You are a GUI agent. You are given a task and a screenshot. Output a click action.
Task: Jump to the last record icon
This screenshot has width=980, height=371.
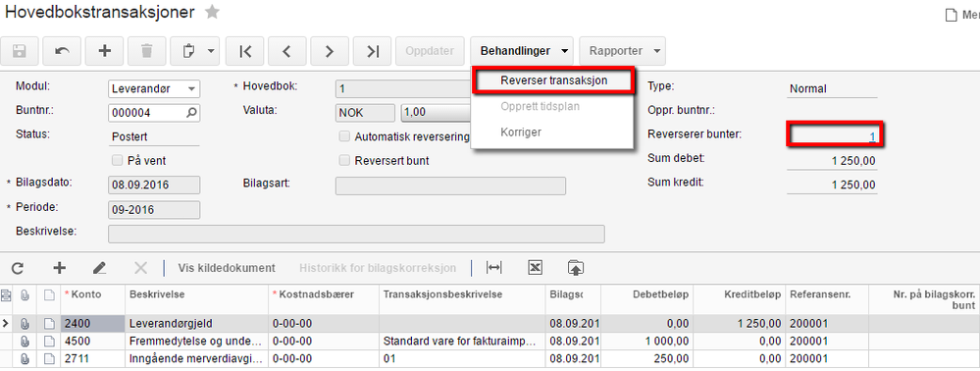373,51
